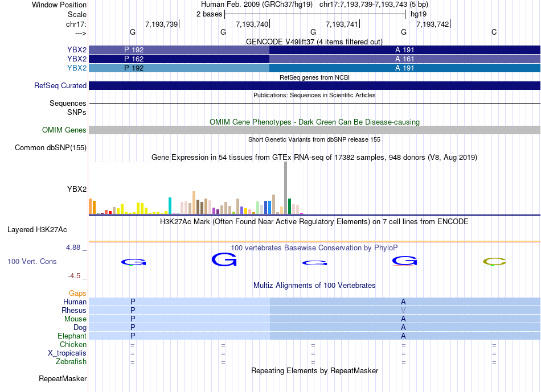Click the largest G conservation logo letter

[x=224, y=259]
